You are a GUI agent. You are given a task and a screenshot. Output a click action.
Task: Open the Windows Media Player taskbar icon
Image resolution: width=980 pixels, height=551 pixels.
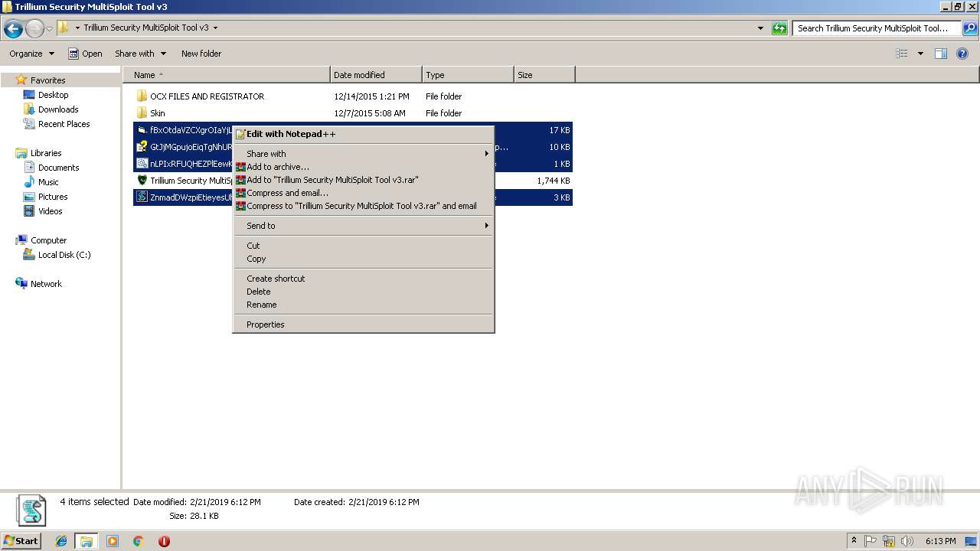pyautogui.click(x=113, y=541)
